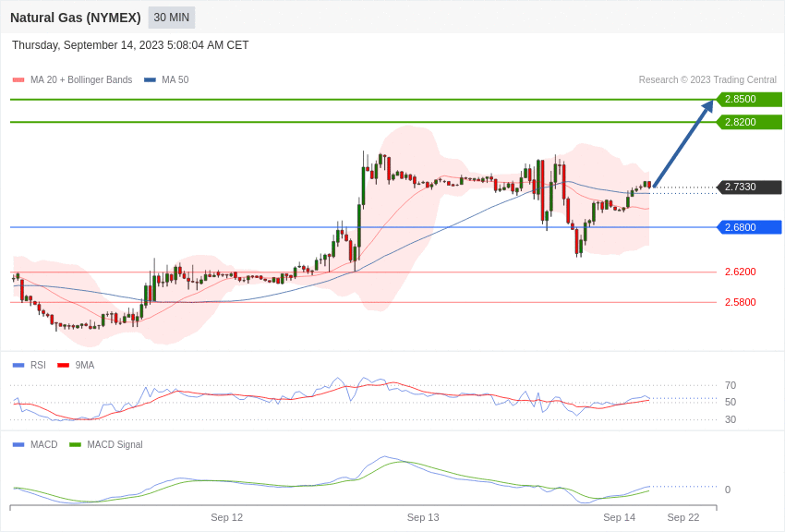Click the 2.5800 red support label
The height and width of the screenshot is (532, 785).
tap(740, 302)
